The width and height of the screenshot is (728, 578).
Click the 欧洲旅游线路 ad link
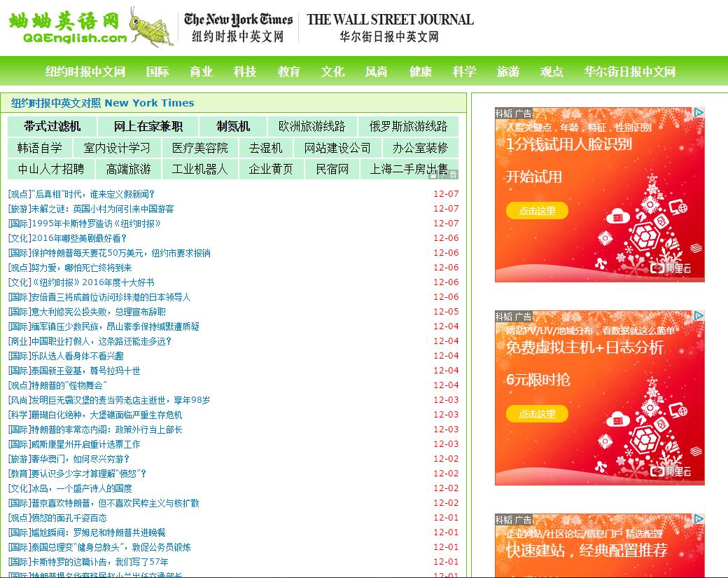click(312, 126)
